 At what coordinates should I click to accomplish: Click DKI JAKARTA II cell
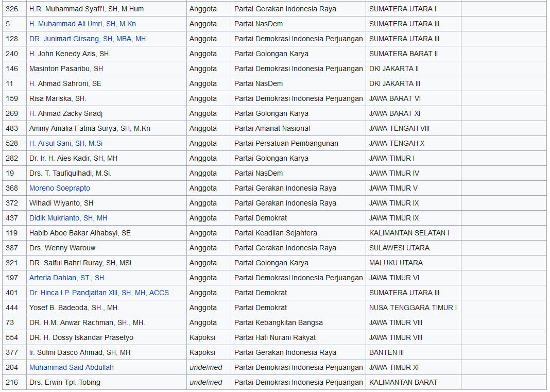click(x=414, y=69)
